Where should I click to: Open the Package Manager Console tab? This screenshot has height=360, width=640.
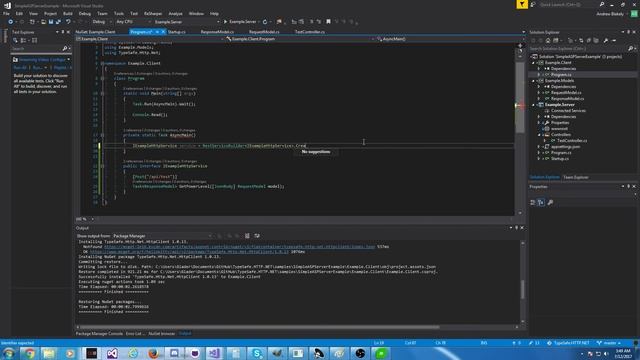click(x=99, y=333)
